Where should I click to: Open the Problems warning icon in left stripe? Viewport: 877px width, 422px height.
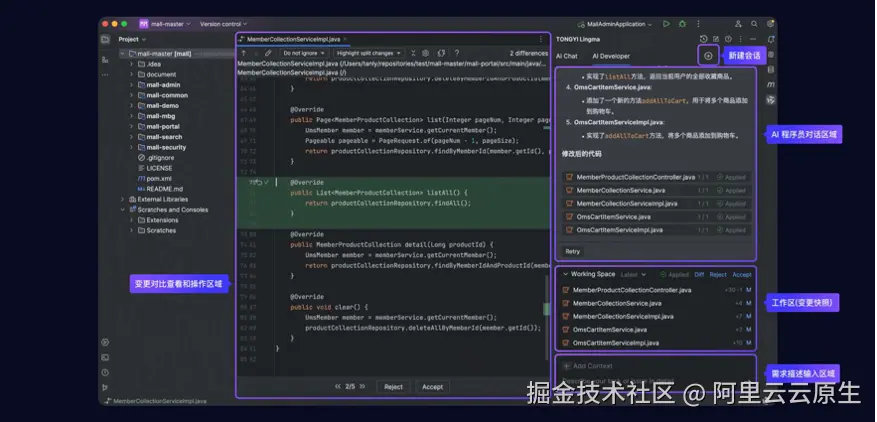point(105,373)
